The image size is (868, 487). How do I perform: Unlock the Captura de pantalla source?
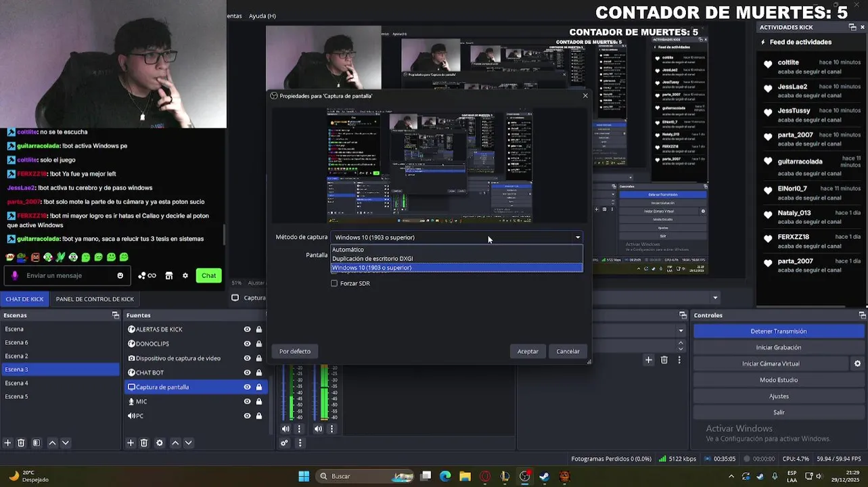(258, 387)
